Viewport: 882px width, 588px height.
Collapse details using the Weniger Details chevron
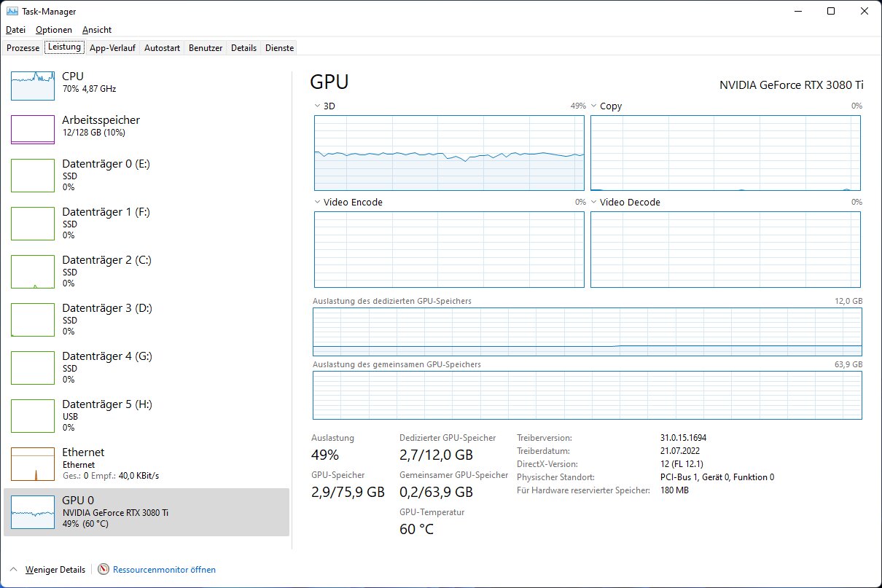click(x=14, y=569)
